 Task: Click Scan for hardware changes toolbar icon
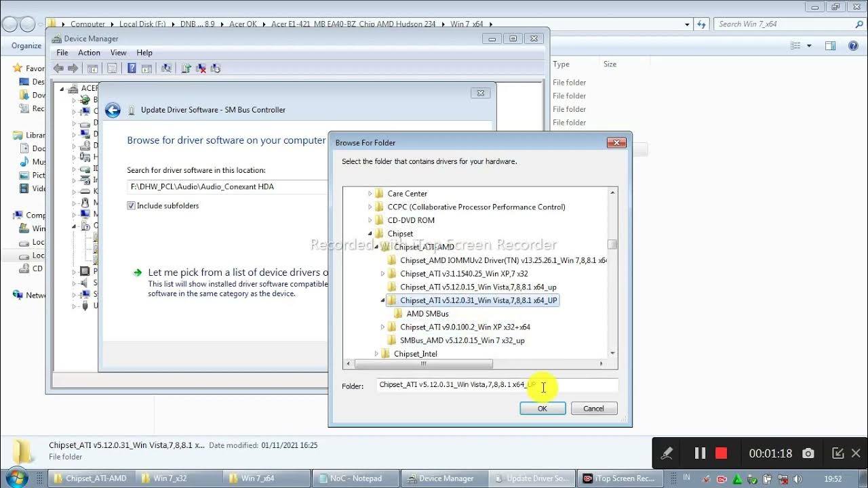click(165, 68)
